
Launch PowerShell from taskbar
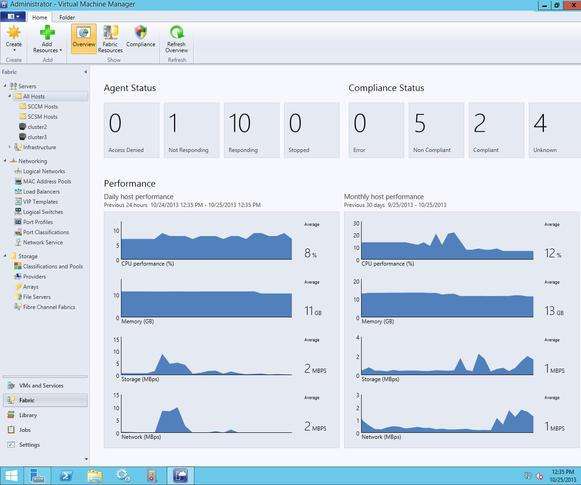pos(66,476)
